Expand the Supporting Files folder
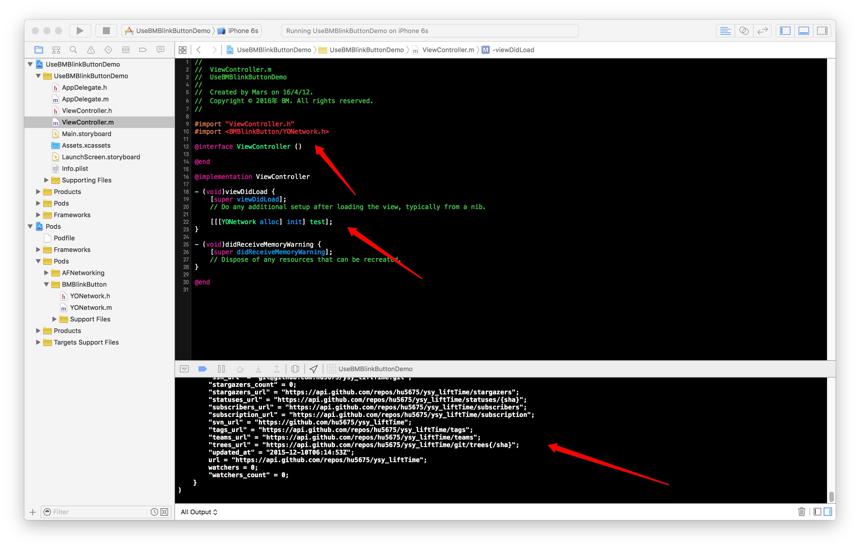 click(x=47, y=180)
